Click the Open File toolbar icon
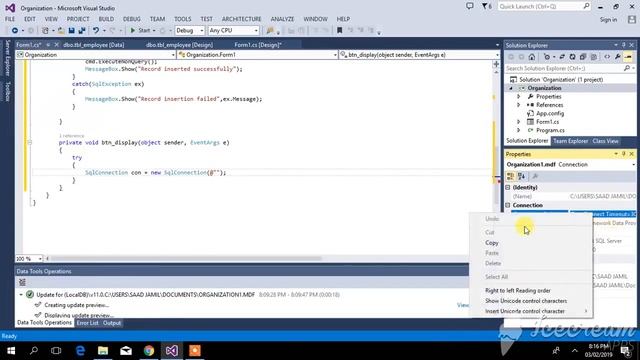 (x=61, y=31)
